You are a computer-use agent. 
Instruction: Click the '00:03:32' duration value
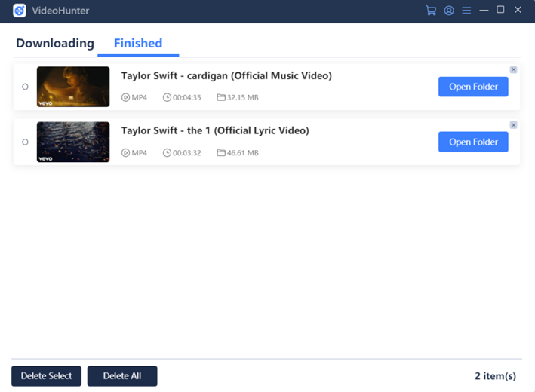coord(187,153)
